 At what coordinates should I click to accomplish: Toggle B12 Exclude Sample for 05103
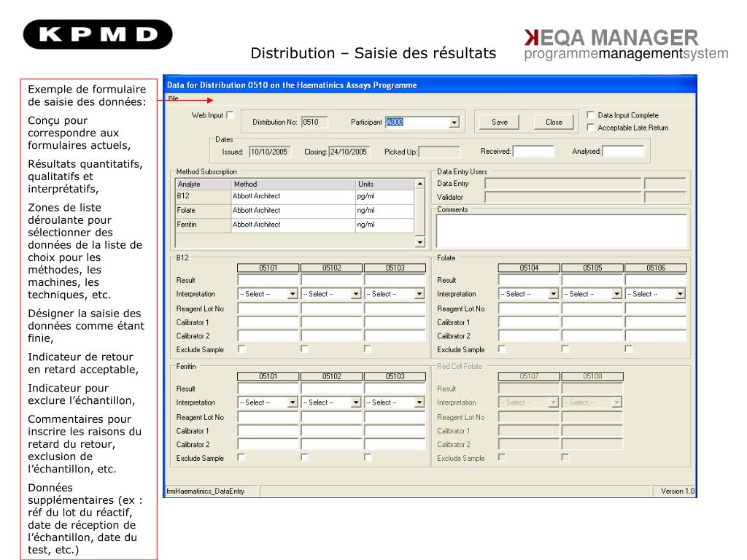[368, 349]
